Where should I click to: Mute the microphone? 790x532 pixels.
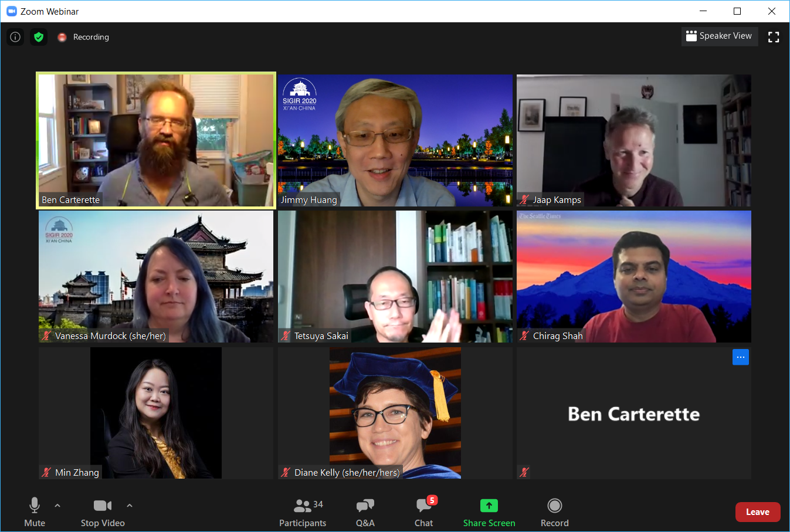coord(35,513)
